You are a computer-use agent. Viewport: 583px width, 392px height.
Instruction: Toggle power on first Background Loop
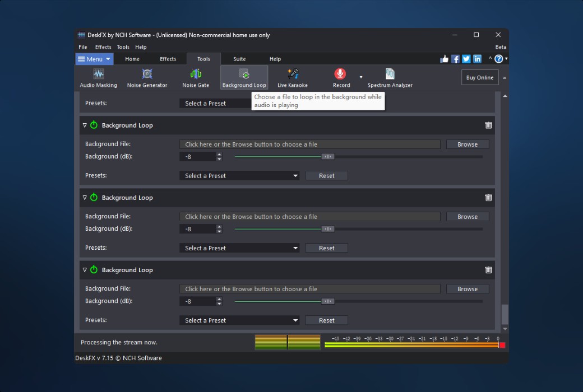(94, 125)
